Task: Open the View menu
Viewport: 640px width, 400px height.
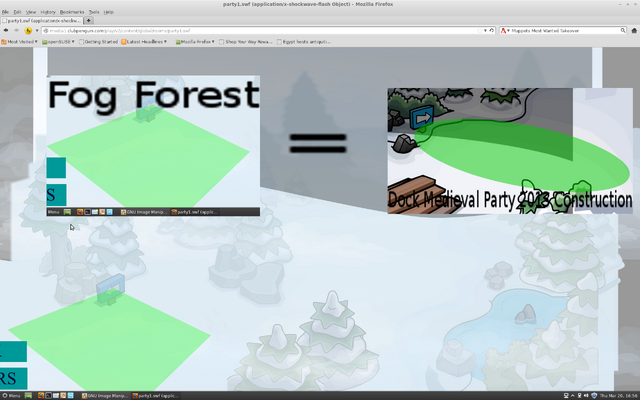Action: pyautogui.click(x=31, y=12)
